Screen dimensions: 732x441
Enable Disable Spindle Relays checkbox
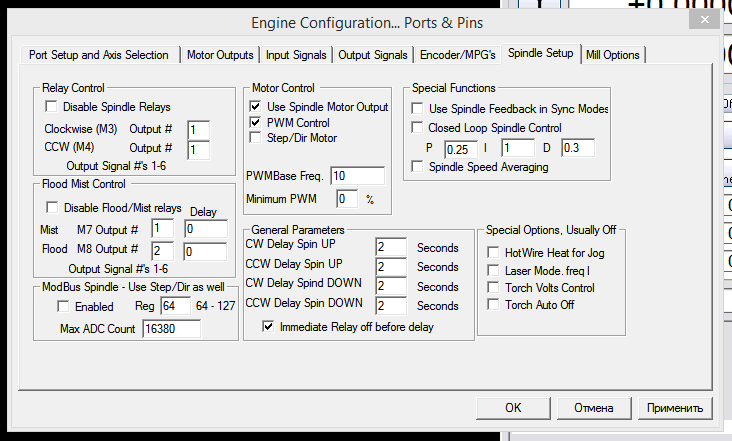pyautogui.click(x=51, y=107)
